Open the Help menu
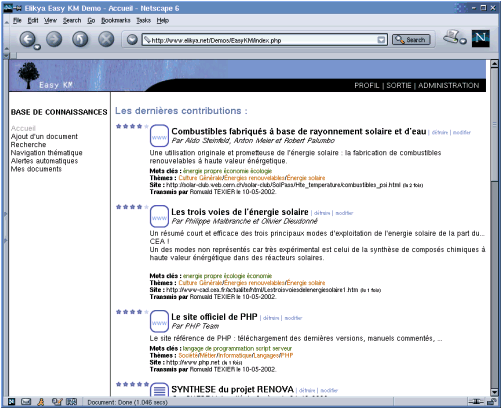502x409 pixels. 163,21
